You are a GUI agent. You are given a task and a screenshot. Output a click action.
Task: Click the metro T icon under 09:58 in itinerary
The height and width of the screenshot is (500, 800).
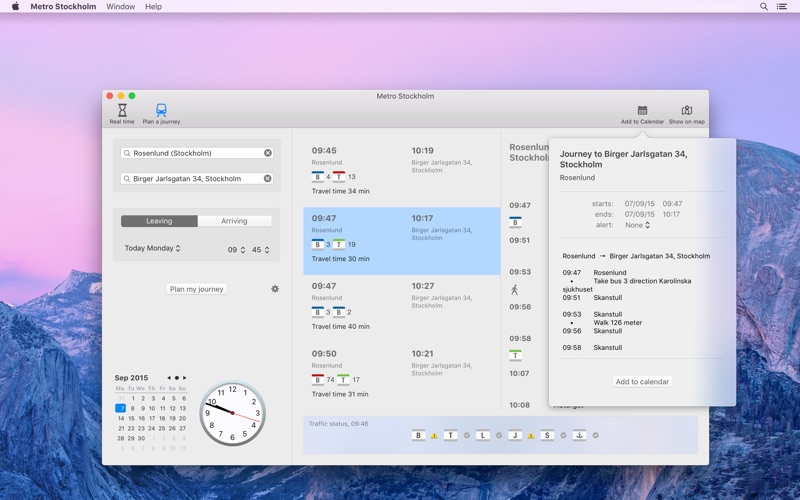515,355
